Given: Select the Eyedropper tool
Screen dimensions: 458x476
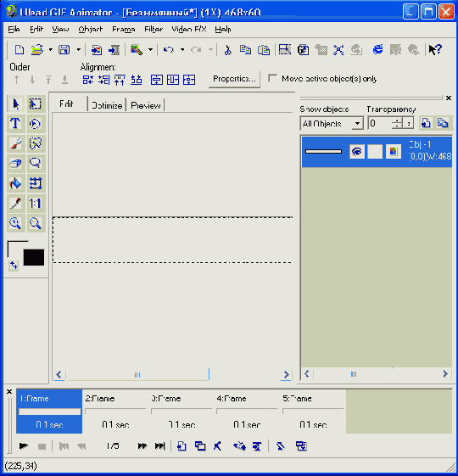Looking at the screenshot, I should click(x=15, y=203).
